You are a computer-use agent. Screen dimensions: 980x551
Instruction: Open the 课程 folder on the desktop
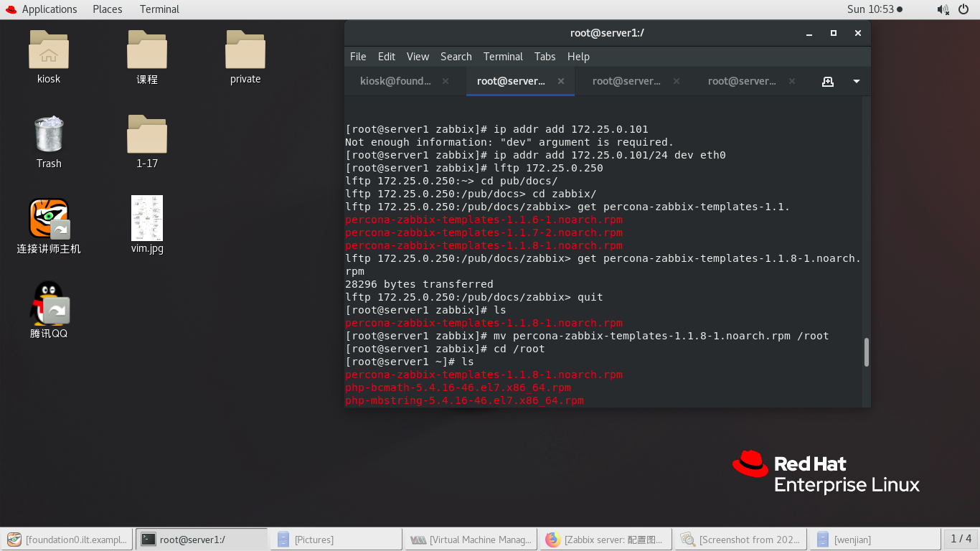146,52
